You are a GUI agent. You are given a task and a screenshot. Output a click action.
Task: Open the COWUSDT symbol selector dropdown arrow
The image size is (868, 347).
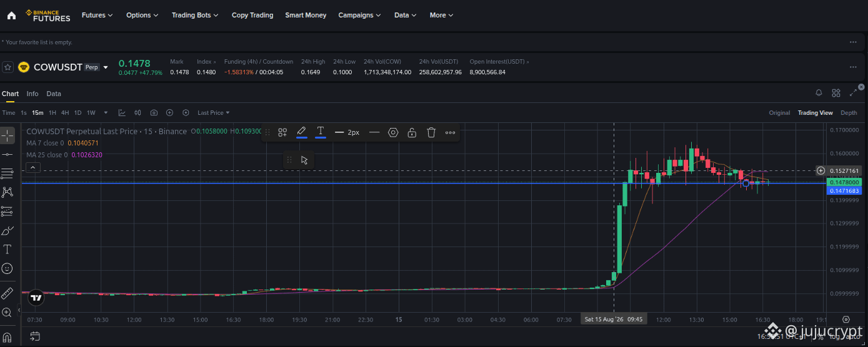coord(106,67)
